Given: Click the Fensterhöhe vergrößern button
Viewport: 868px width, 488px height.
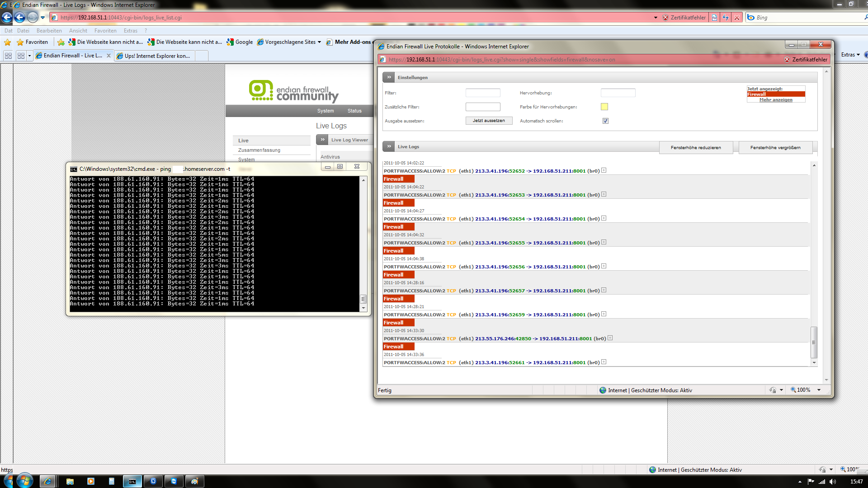Looking at the screenshot, I should click(x=775, y=148).
